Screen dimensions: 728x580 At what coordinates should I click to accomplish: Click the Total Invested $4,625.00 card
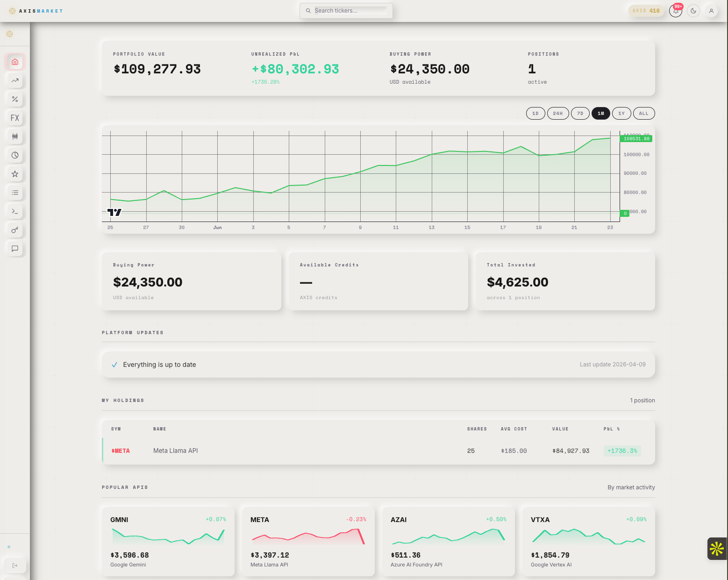(565, 281)
